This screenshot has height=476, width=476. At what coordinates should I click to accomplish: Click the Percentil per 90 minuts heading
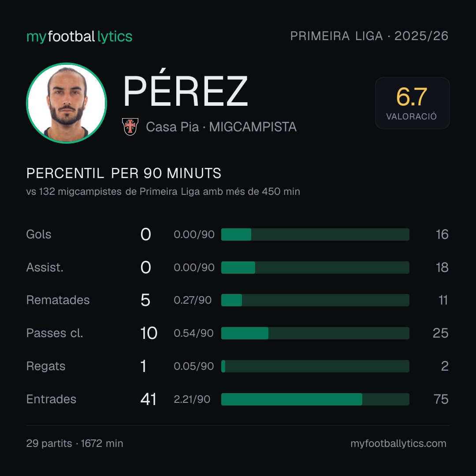tap(123, 173)
